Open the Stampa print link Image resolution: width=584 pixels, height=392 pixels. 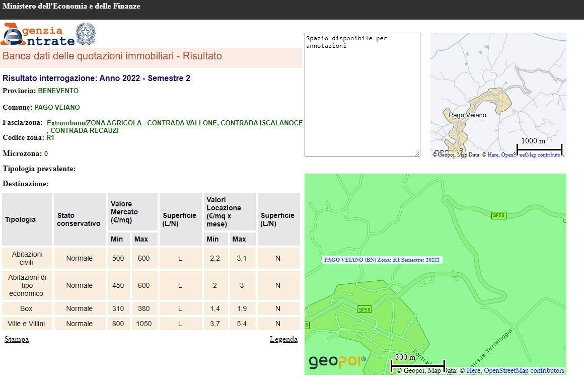[17, 339]
